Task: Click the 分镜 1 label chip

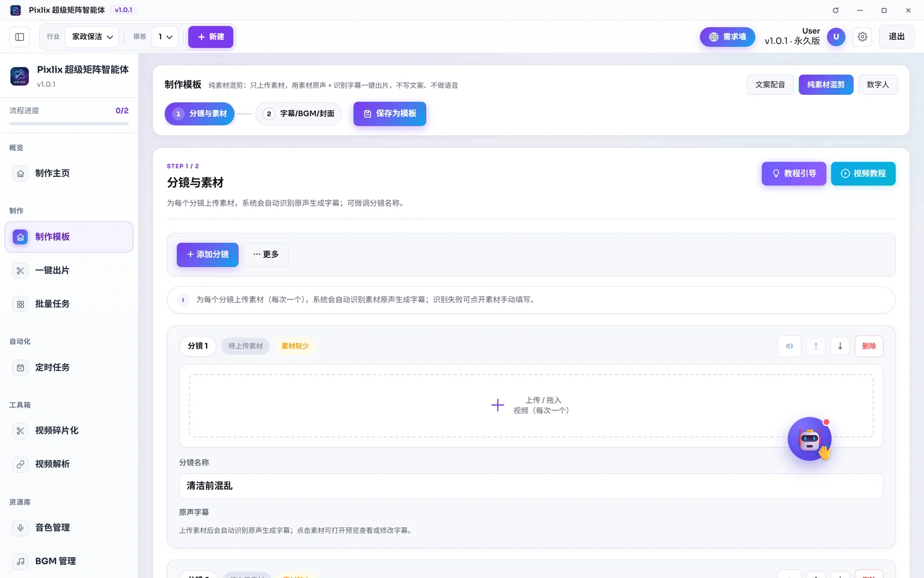Action: [x=198, y=346]
